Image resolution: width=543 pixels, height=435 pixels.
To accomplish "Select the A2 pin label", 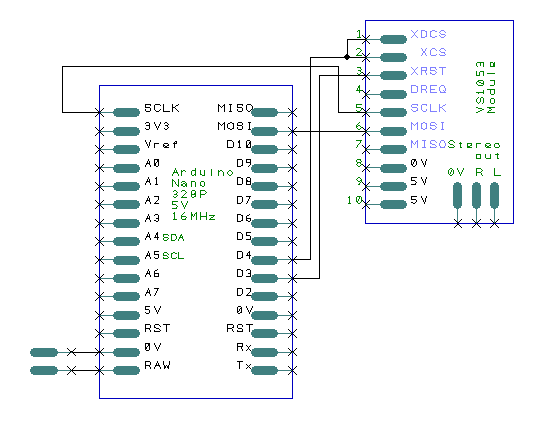I will 152,200.
